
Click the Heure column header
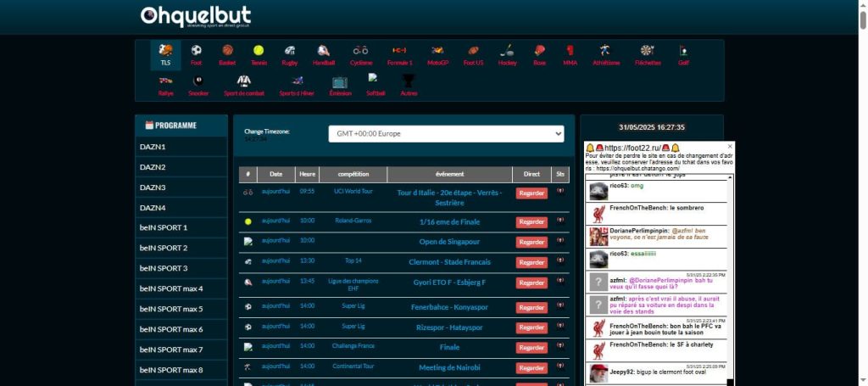click(307, 174)
